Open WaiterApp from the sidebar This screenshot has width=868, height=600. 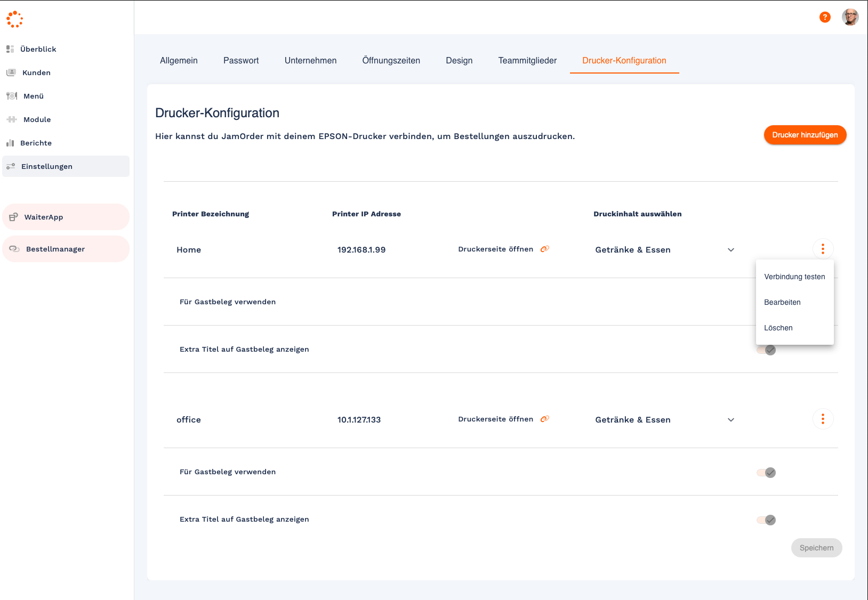click(x=44, y=217)
